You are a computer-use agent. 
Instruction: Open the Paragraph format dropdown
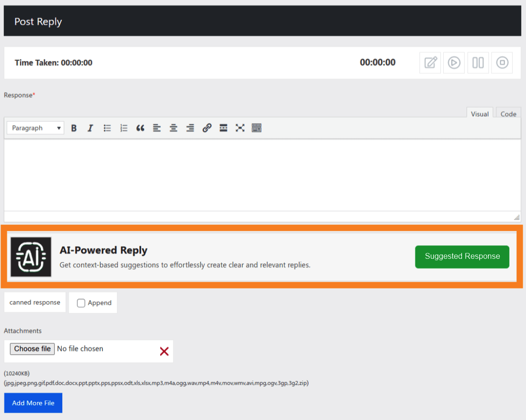[36, 128]
